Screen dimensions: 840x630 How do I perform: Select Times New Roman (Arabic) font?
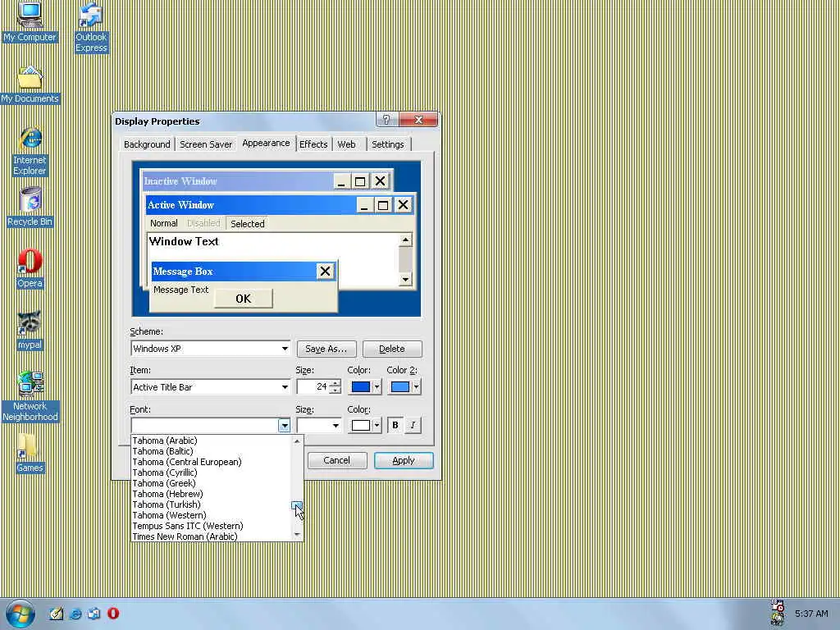[x=212, y=536]
